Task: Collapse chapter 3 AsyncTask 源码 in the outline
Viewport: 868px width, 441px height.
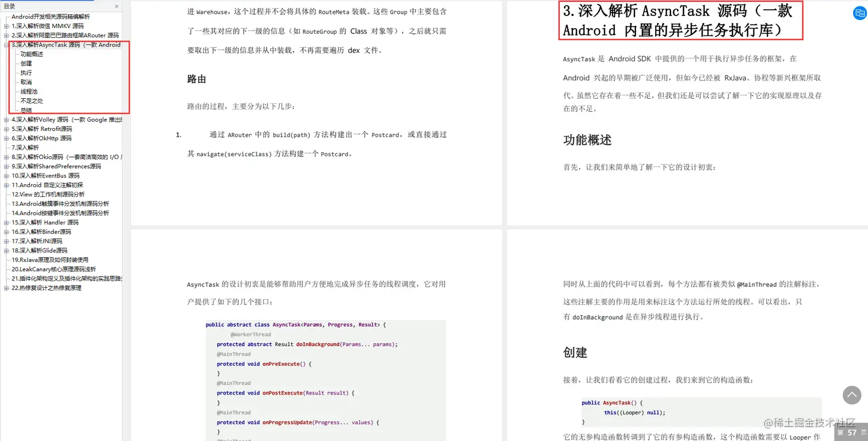Action: pyautogui.click(x=5, y=44)
